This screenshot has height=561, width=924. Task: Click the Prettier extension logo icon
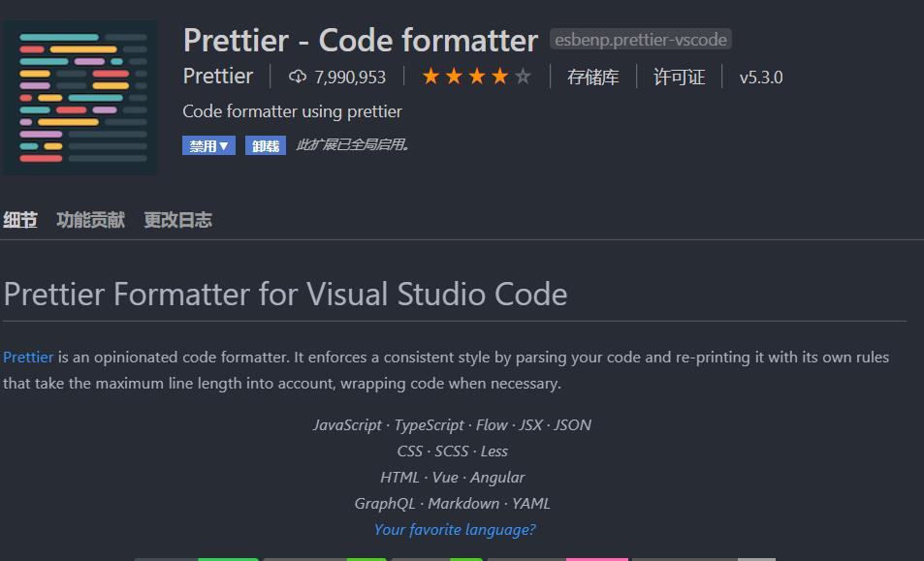80,98
